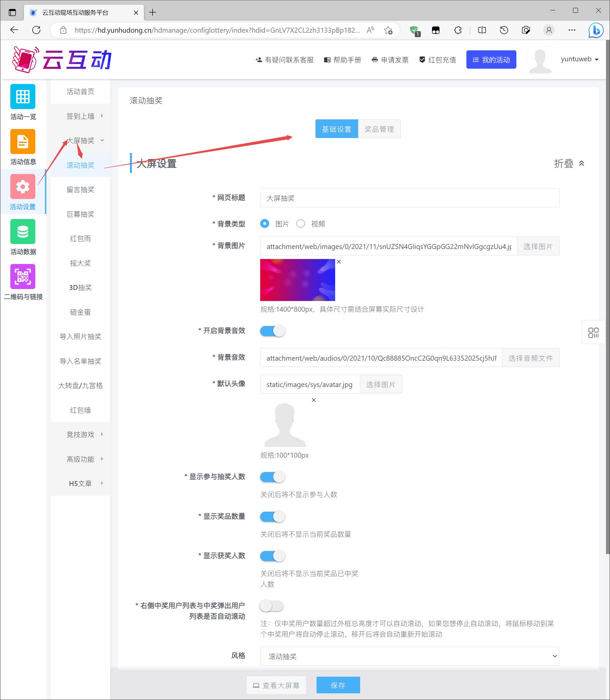
Task: Switch to the 奖品管理 tab
Action: click(x=379, y=129)
